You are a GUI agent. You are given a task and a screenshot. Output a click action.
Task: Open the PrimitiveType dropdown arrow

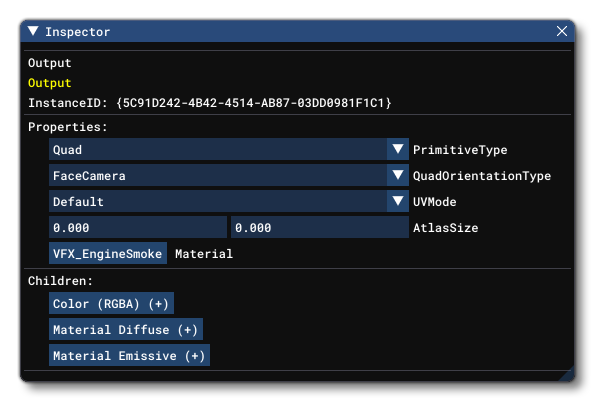tap(398, 149)
